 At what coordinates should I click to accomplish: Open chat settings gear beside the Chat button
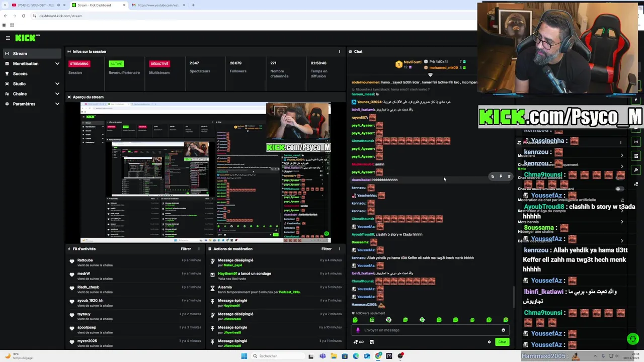pos(489,342)
